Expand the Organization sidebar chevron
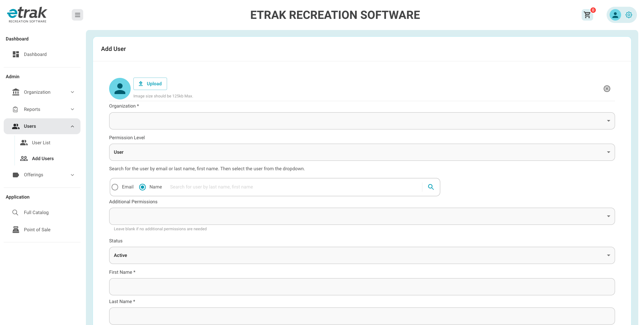The height and width of the screenshot is (325, 644). [72, 92]
